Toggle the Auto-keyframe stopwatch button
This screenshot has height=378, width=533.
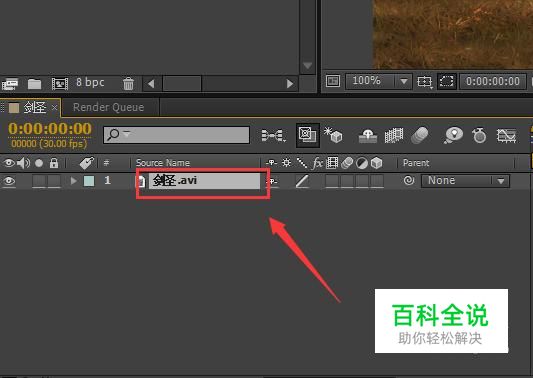(479, 135)
